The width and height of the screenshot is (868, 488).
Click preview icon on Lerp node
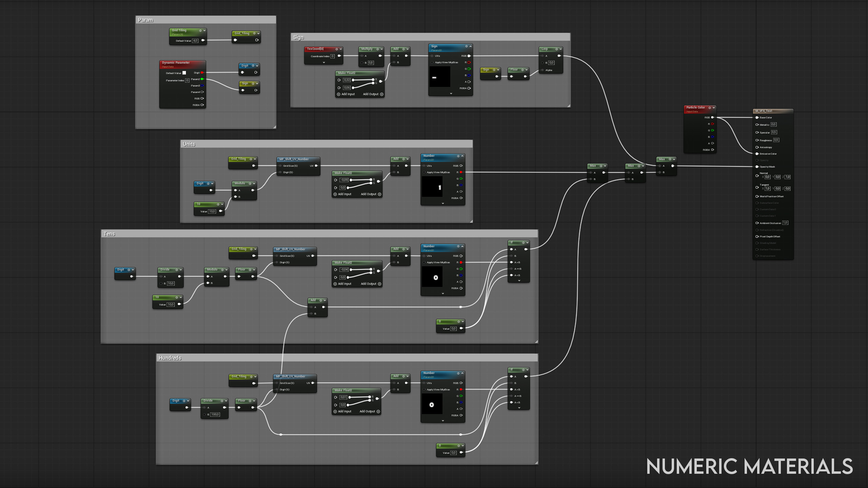pyautogui.click(x=556, y=49)
